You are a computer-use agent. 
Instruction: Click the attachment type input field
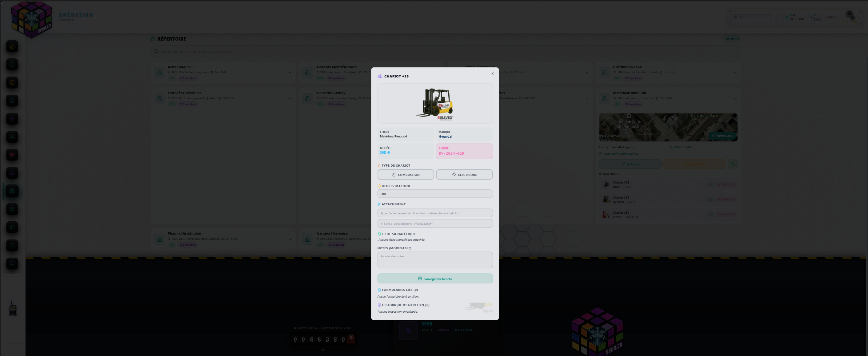[x=435, y=213]
